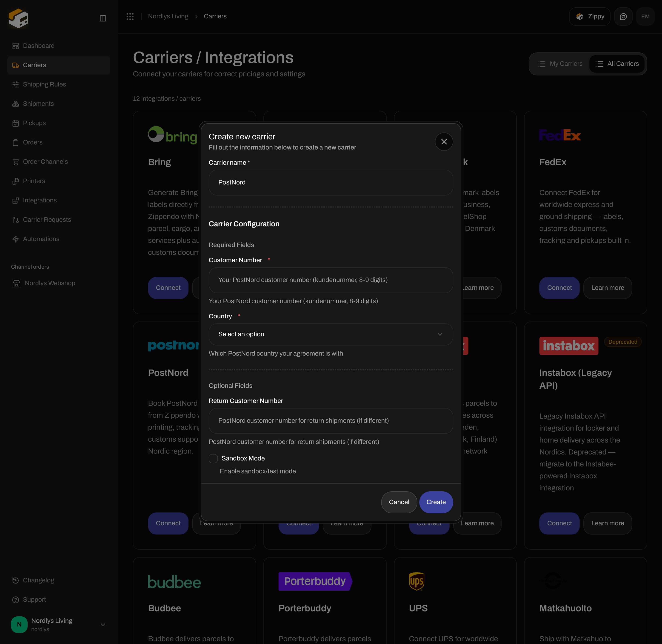Open the chat support icon in header
The image size is (662, 644).
pyautogui.click(x=623, y=17)
